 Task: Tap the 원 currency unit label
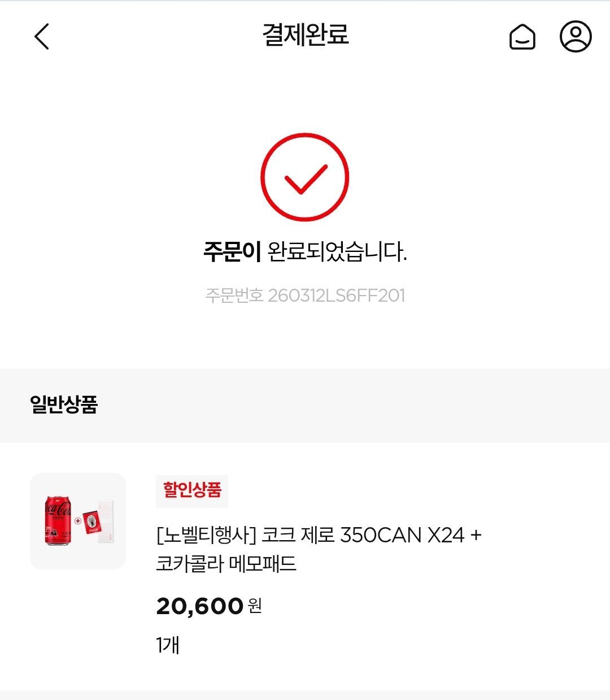pyautogui.click(x=255, y=606)
